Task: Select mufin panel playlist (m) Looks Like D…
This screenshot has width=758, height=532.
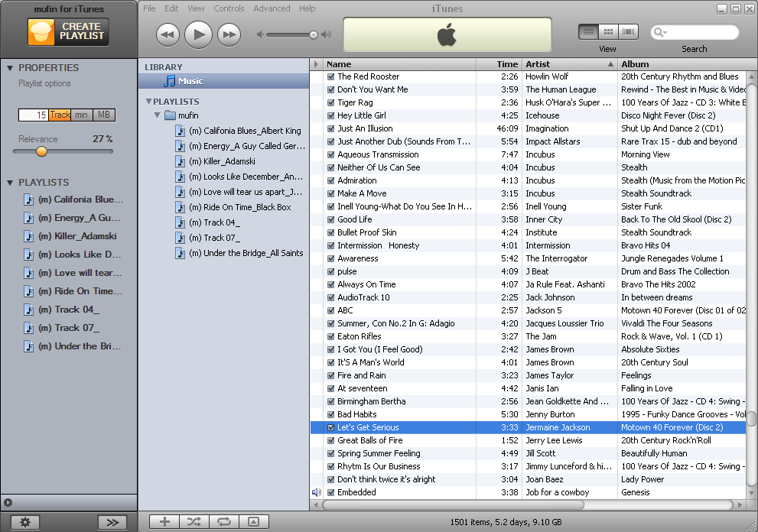Action: (73, 255)
